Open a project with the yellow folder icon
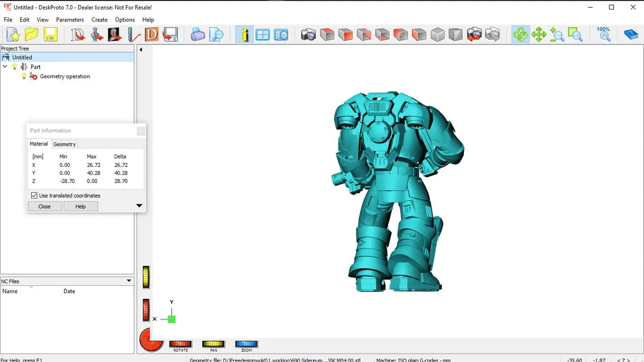This screenshot has height=362, width=644. coord(32,35)
